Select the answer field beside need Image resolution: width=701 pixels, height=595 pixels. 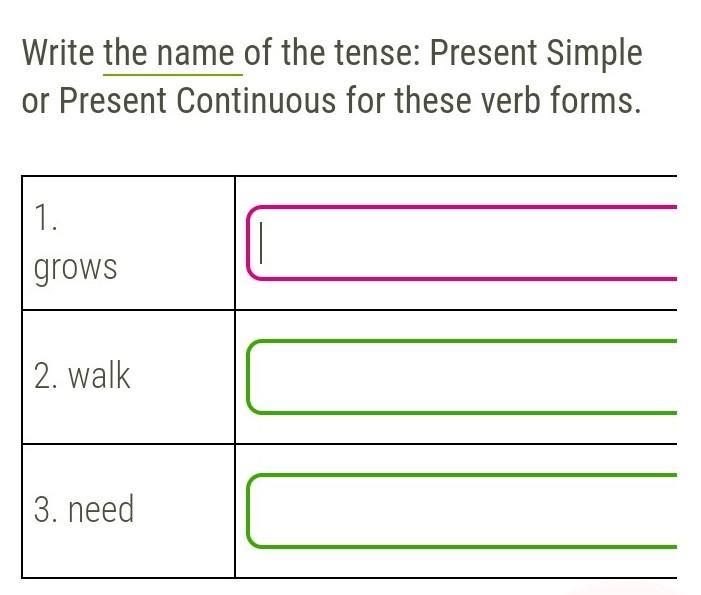(460, 511)
